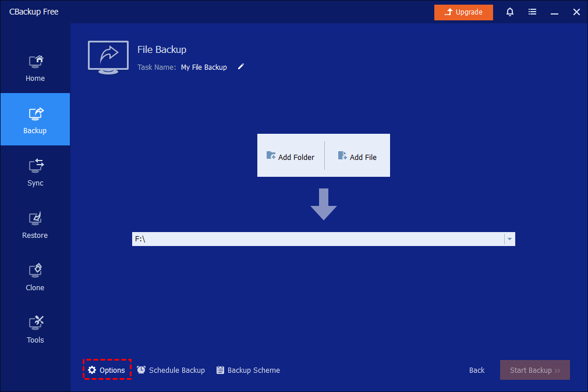Click the orange Upgrade button
Viewport: 588px width, 392px height.
(x=463, y=12)
